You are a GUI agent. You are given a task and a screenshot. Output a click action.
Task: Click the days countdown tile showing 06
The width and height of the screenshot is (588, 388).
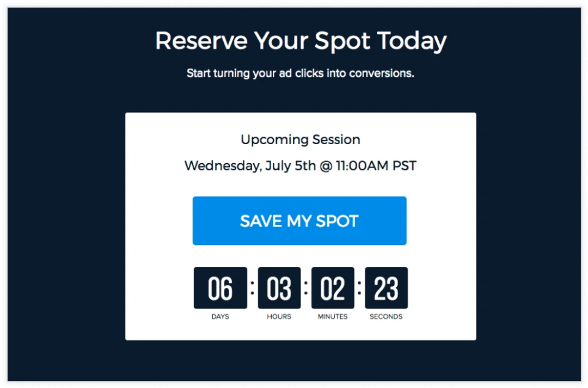pos(220,288)
